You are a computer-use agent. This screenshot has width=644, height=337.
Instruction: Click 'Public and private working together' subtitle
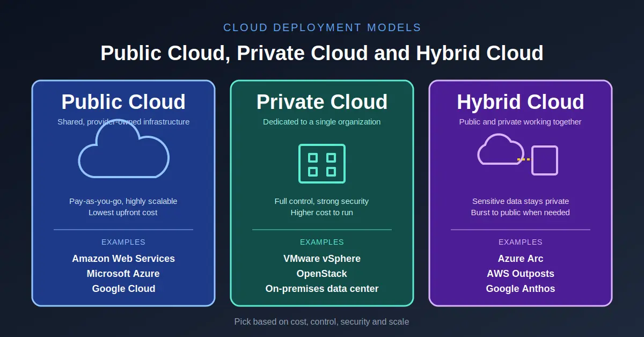(x=521, y=122)
